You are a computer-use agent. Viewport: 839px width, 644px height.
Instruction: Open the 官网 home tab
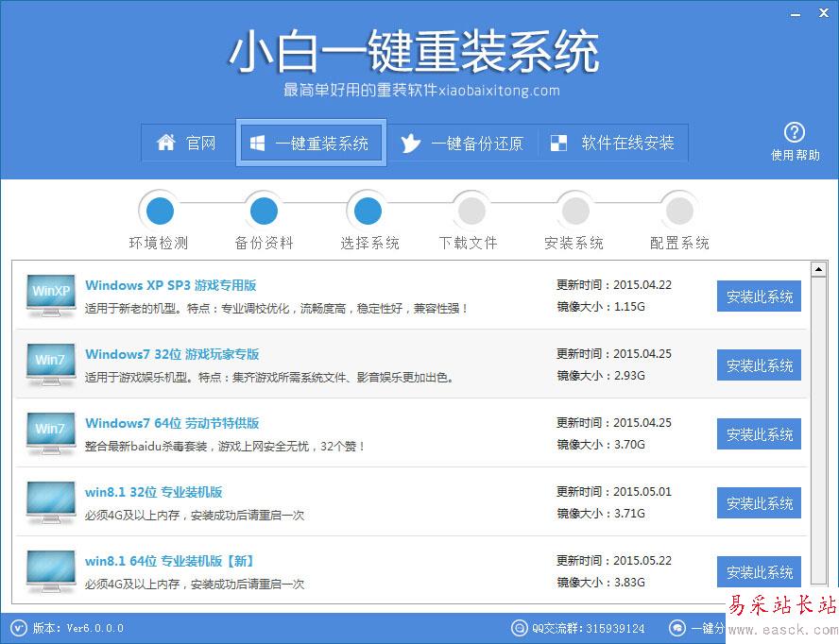pos(188,143)
